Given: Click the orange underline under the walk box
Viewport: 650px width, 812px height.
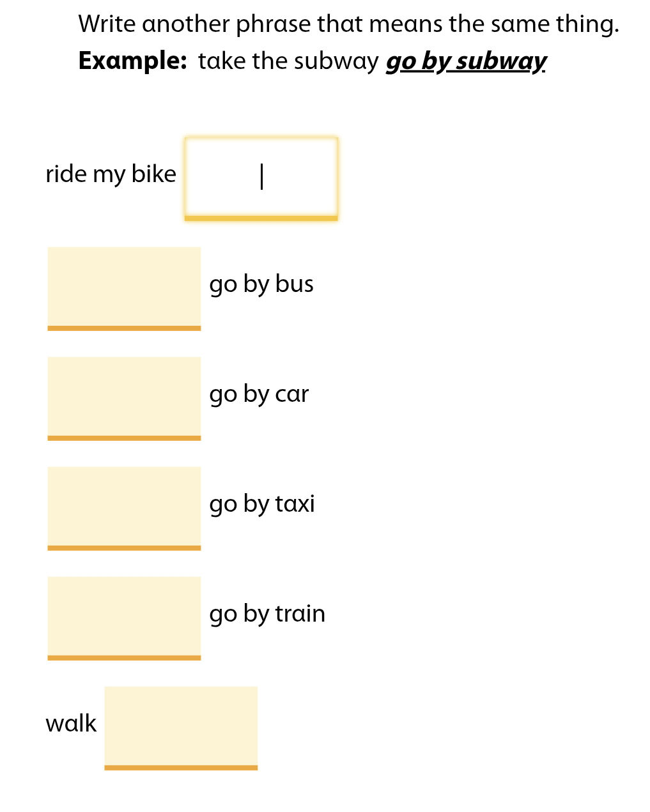Looking at the screenshot, I should (x=181, y=768).
